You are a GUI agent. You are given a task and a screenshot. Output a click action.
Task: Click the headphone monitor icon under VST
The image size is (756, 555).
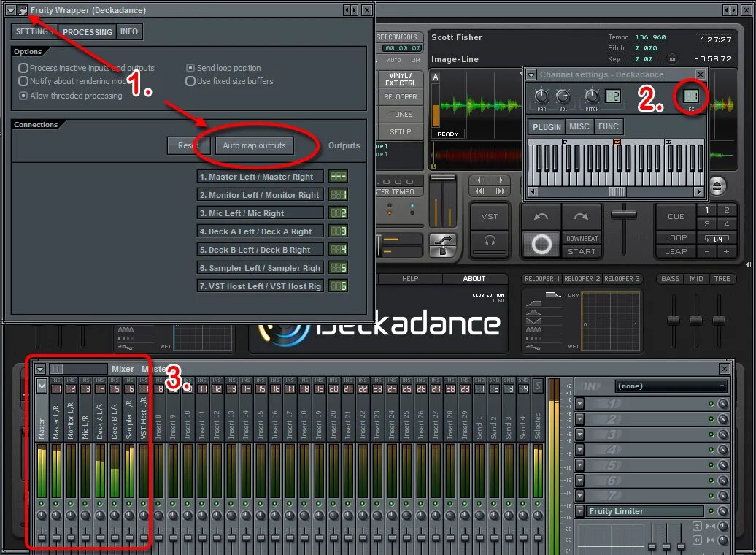point(490,241)
